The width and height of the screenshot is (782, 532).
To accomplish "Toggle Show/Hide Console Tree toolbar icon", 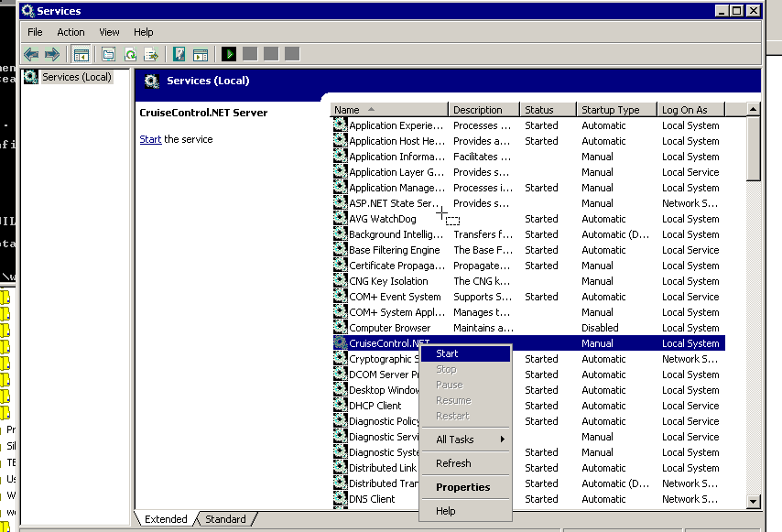I will (x=81, y=54).
